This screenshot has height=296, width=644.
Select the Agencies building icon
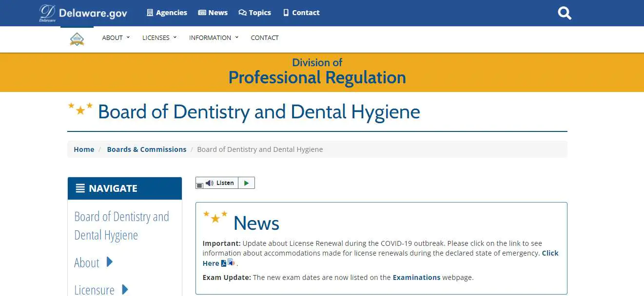pyautogui.click(x=149, y=13)
